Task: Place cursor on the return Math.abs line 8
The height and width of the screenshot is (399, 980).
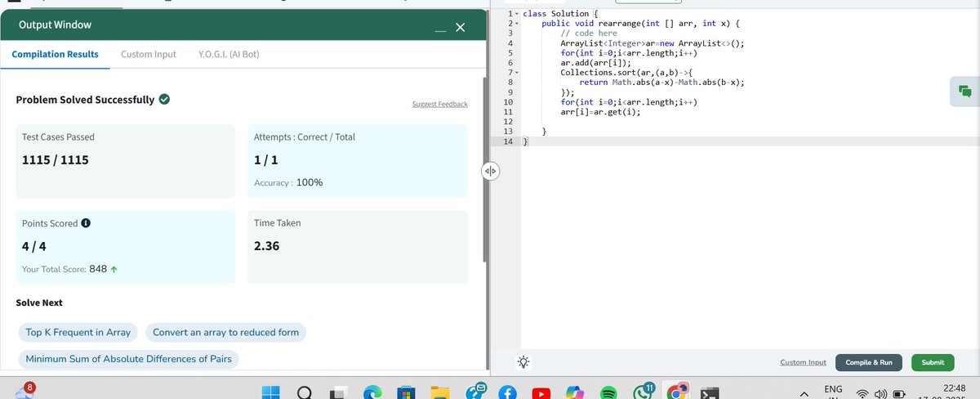Action: [x=661, y=83]
